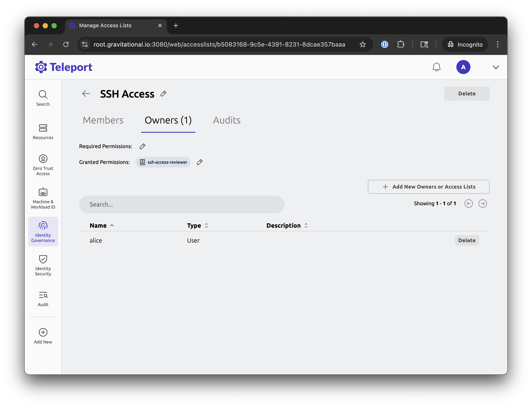Edit the Granted Permissions roles
Image resolution: width=532 pixels, height=407 pixels.
[200, 162]
